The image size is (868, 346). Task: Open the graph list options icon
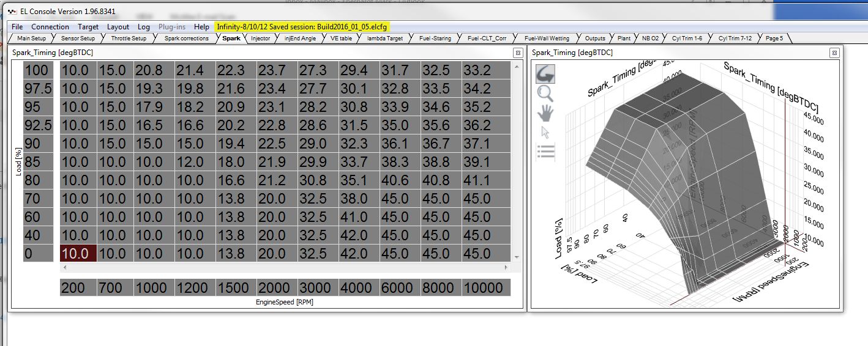coord(545,152)
